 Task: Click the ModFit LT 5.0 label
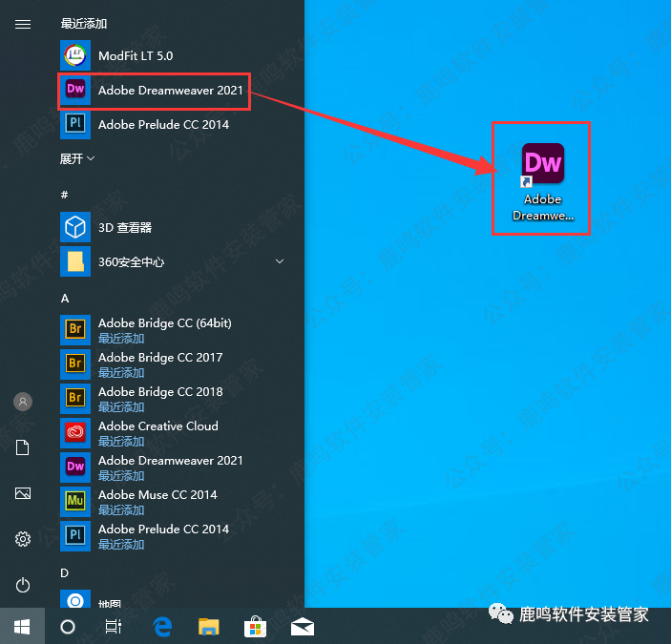click(136, 56)
